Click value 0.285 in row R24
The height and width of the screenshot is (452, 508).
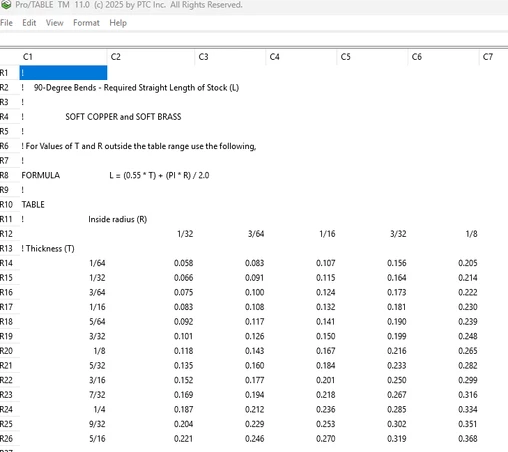tap(397, 409)
